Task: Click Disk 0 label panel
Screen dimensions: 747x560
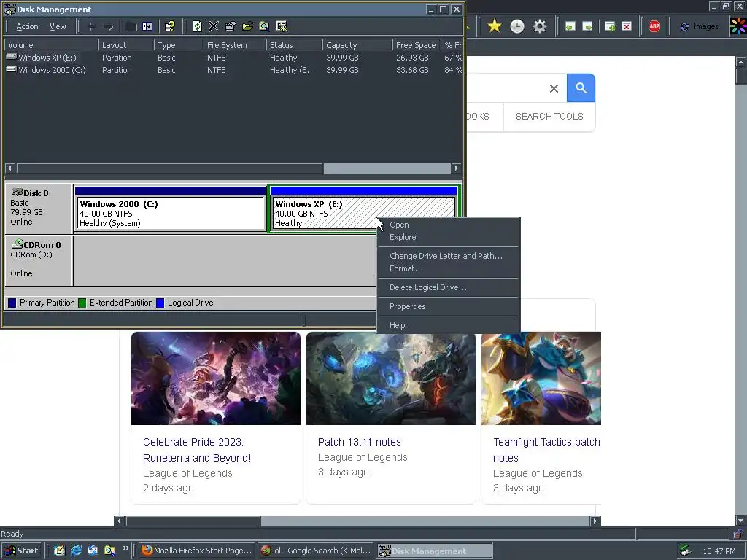Action: 39,208
